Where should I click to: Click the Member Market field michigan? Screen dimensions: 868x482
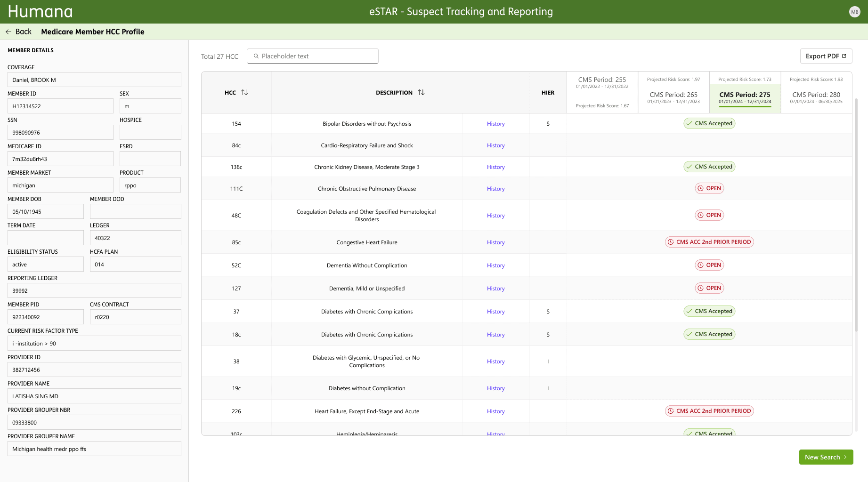pyautogui.click(x=60, y=185)
